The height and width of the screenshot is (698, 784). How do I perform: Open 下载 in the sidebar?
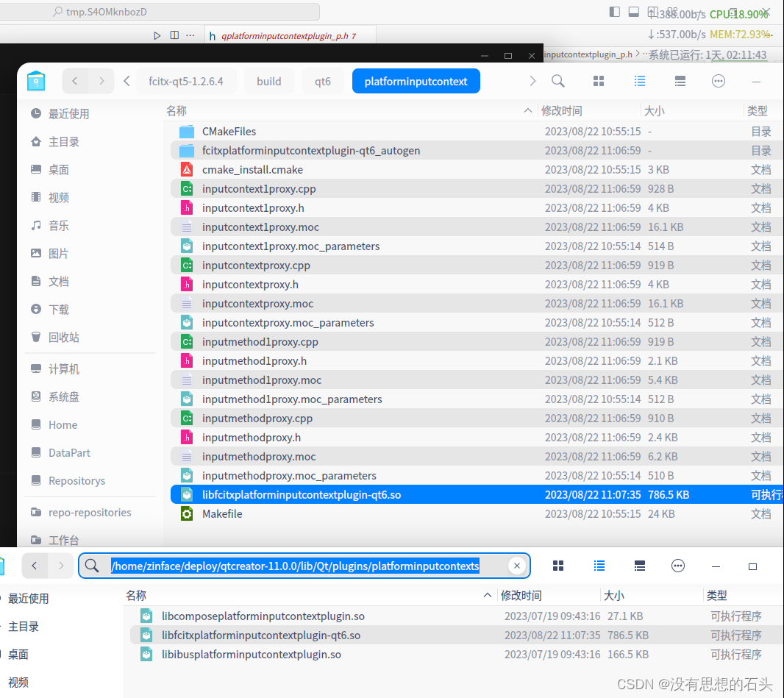(59, 310)
